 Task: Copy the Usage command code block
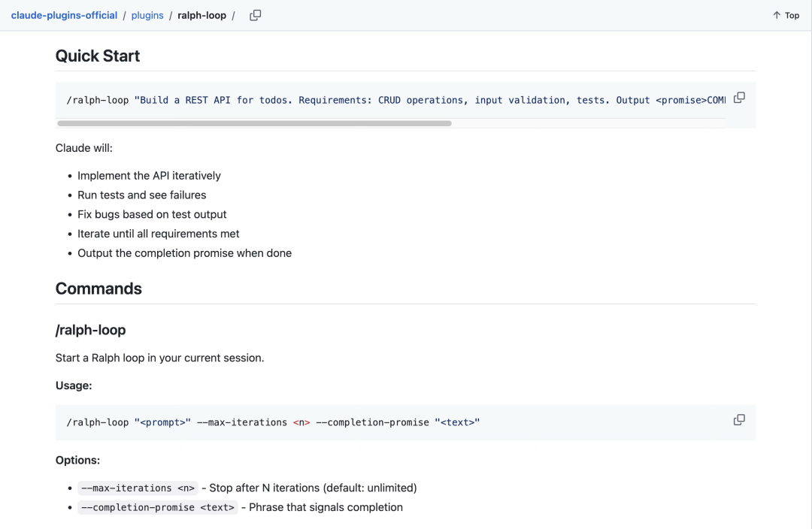click(x=740, y=420)
